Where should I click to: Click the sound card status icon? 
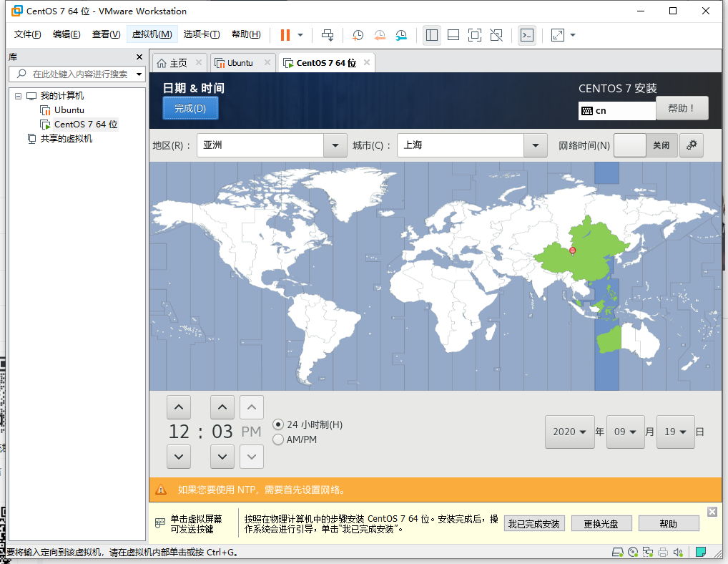(678, 552)
